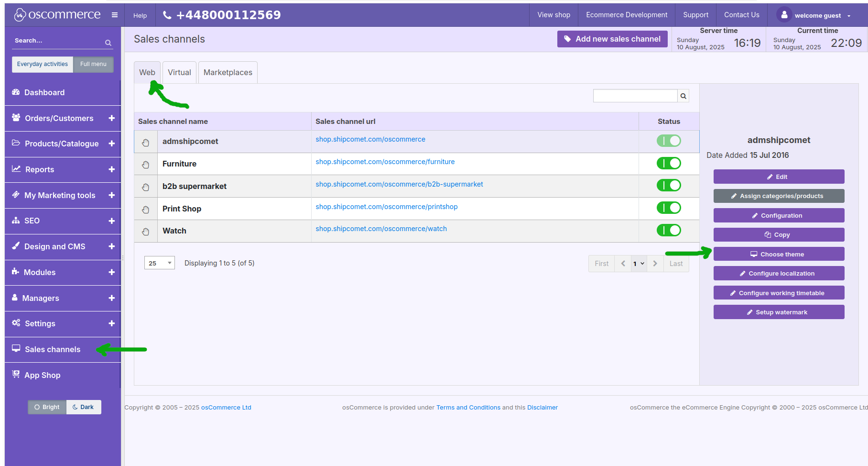Open the 25 rows-per-page dropdown
Viewport: 868px width, 466px height.
(159, 263)
